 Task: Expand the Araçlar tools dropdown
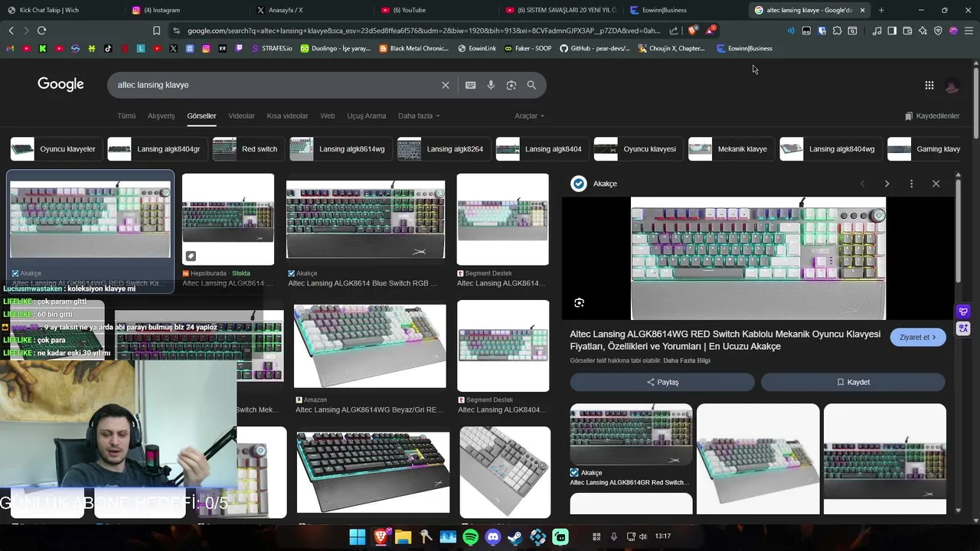pos(529,116)
